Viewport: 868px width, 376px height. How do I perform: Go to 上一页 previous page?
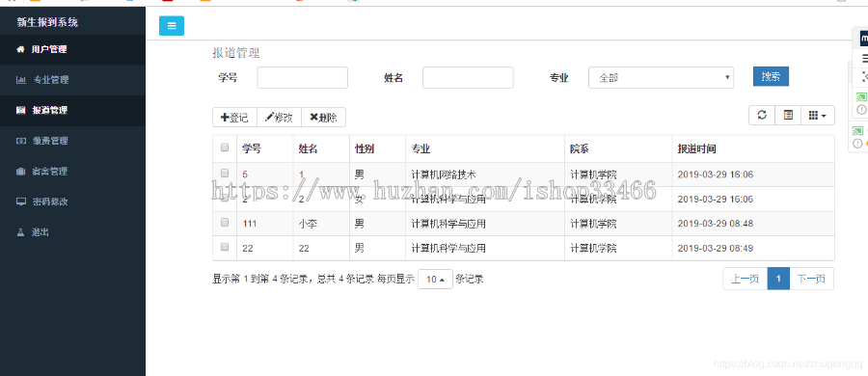point(746,279)
